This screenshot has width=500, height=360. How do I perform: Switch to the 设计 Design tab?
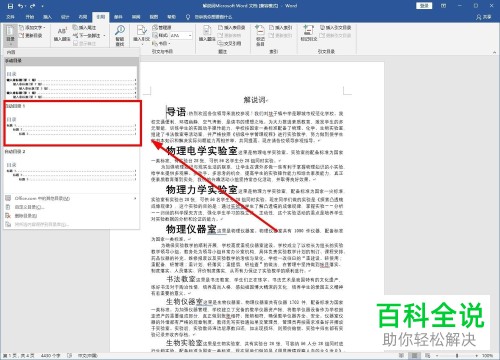pos(65,17)
